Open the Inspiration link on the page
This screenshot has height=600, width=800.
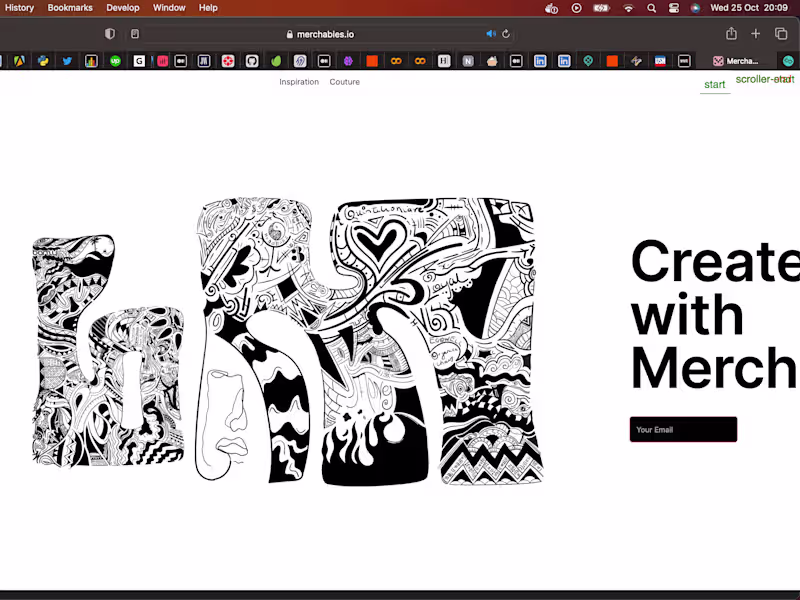point(299,82)
